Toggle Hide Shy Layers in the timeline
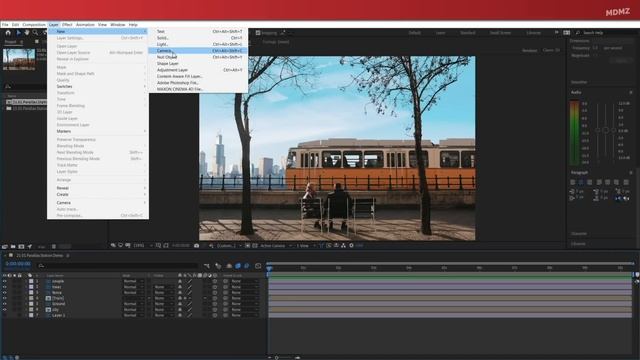640x360 pixels. 229,266
